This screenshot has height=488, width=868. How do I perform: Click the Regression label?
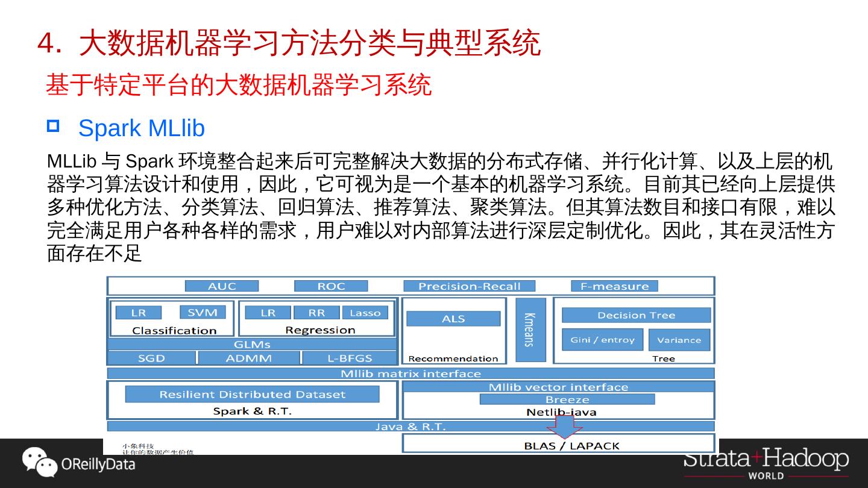[320, 330]
